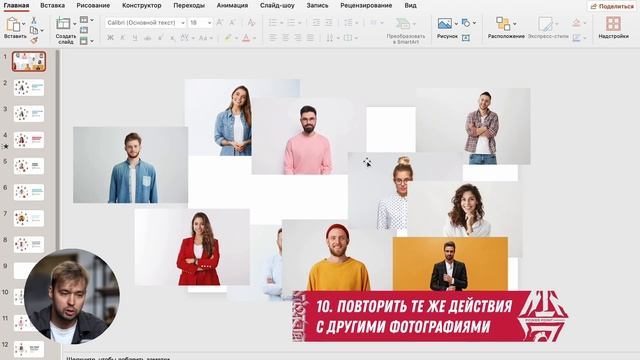Viewport: 640px width, 360px height.
Task: Expand the Создать слайд dropdown arrow
Action: [75, 24]
